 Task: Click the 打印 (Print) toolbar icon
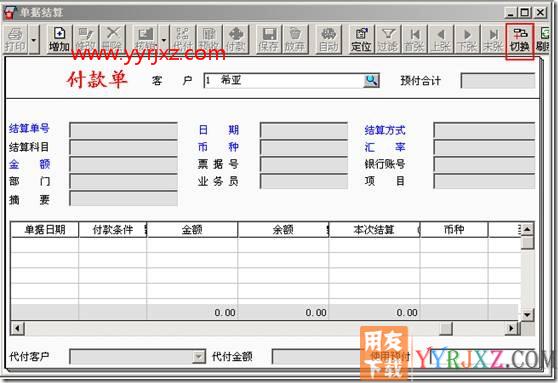(16, 39)
